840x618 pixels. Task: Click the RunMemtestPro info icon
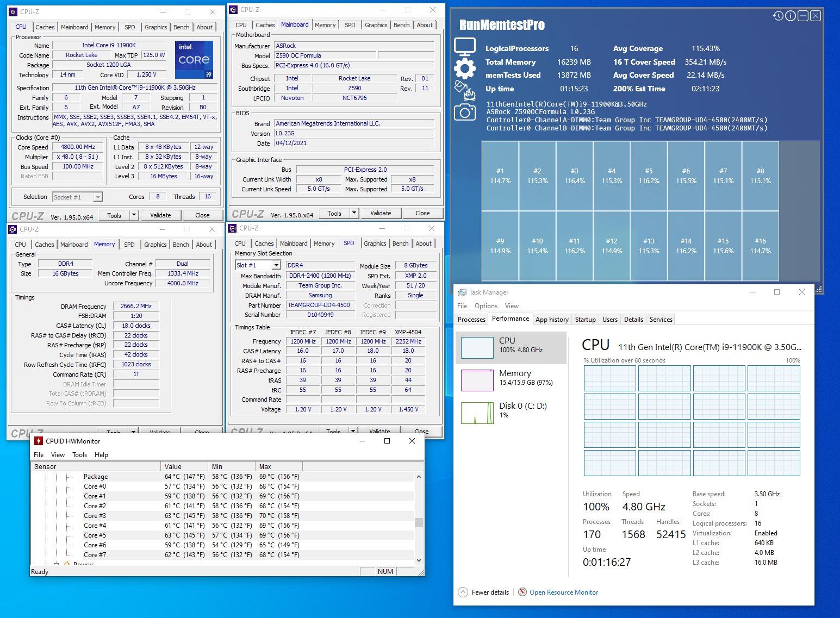791,16
